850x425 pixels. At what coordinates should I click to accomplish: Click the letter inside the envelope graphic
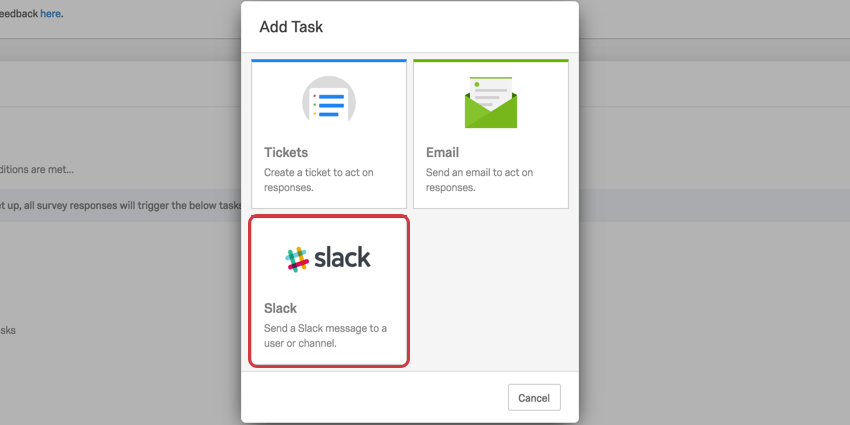491,93
